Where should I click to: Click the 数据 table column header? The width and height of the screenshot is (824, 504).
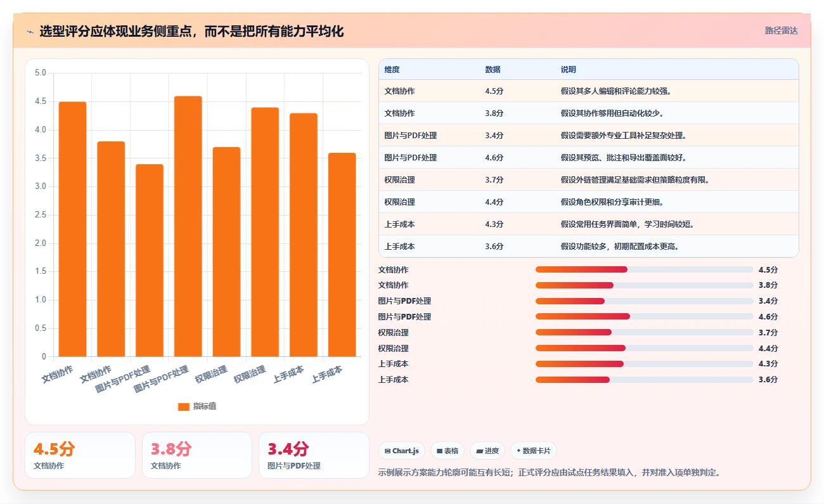(517, 70)
